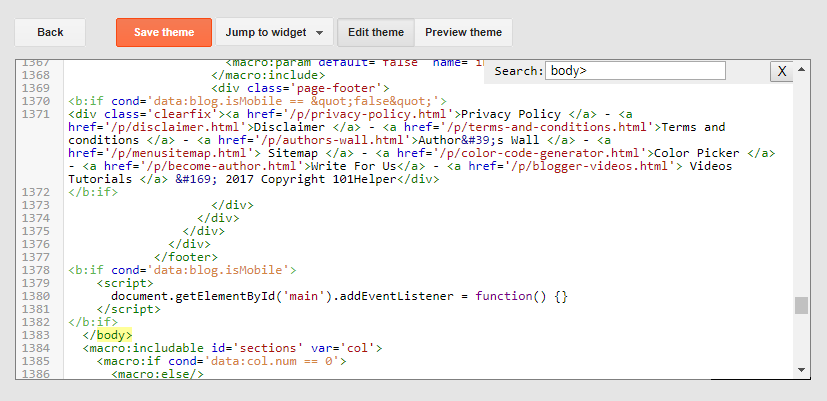Click the highlighted body> closing tag
Image resolution: width=827 pixels, height=401 pixels.
click(114, 335)
